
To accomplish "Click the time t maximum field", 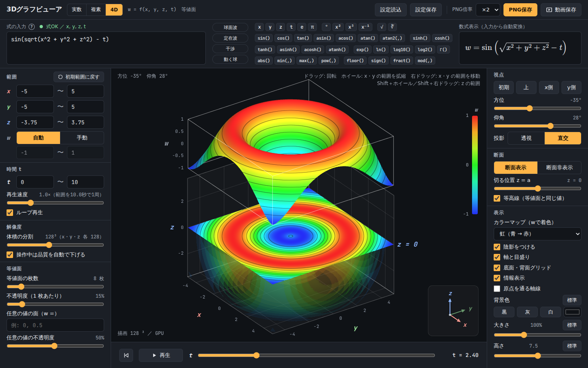I will (x=85, y=182).
